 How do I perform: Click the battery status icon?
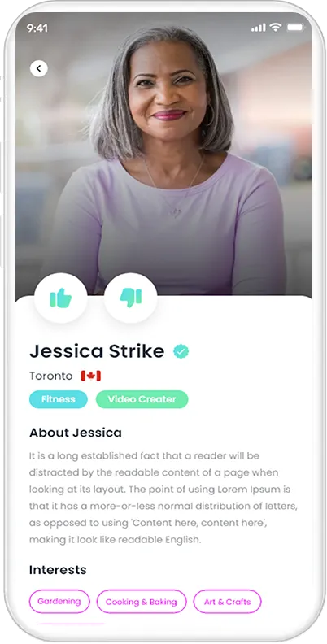click(295, 28)
